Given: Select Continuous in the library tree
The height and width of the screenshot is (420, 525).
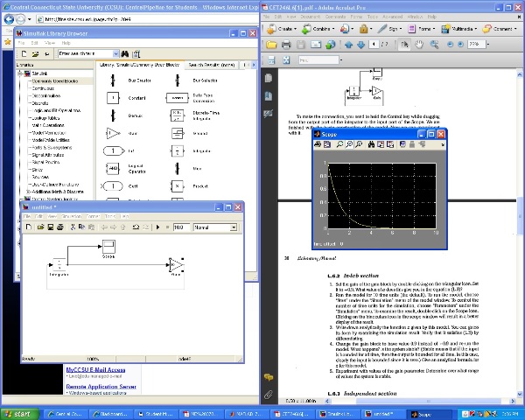Looking at the screenshot, I should pos(44,88).
